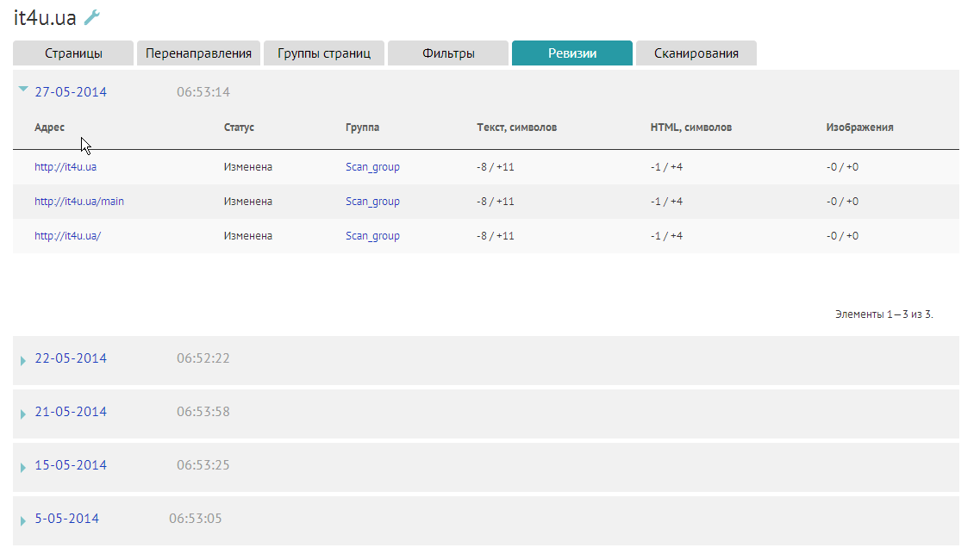This screenshot has height=560, width=980.
Task: Sort by the Адрес column header
Action: tap(49, 128)
